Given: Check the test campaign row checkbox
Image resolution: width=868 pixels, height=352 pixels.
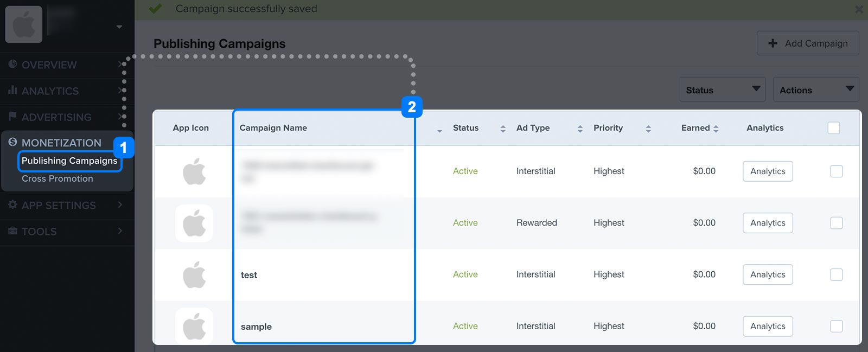Looking at the screenshot, I should 837,274.
